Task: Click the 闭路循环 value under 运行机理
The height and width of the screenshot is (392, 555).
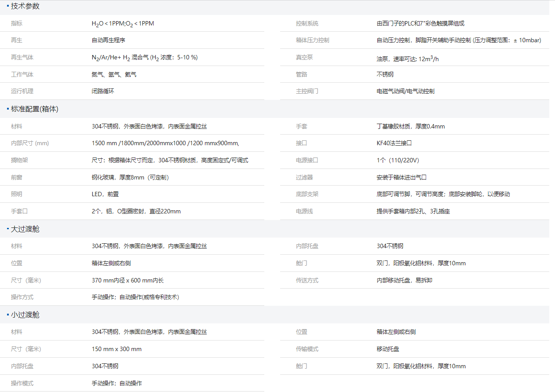Action: [102, 91]
